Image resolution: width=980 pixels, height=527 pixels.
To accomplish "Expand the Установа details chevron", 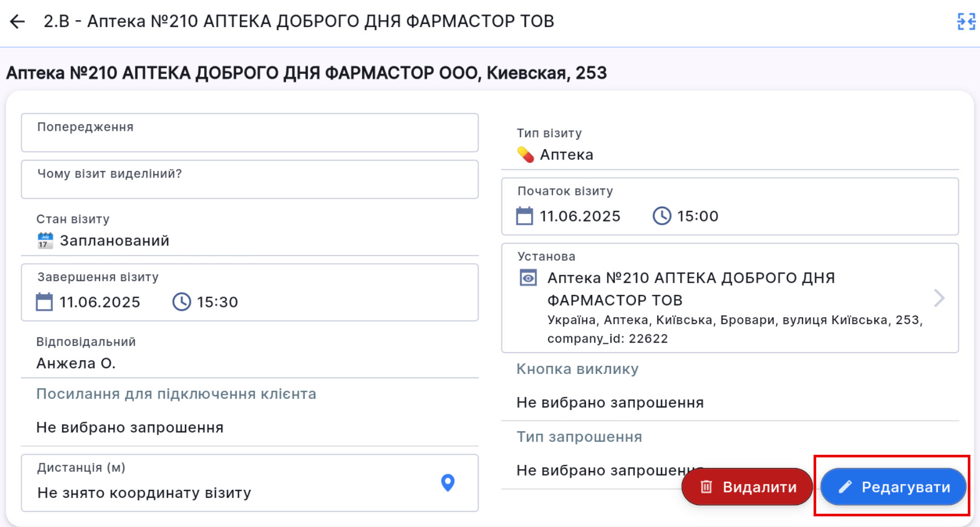I will (x=939, y=298).
